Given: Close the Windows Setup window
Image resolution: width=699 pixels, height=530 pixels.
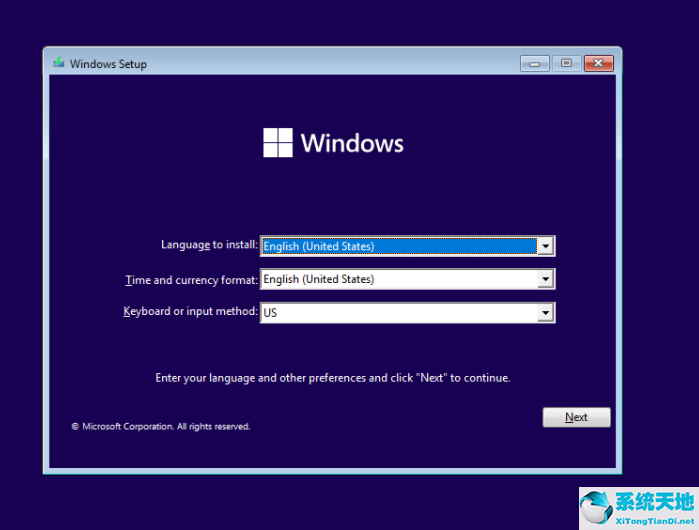Looking at the screenshot, I should click(x=599, y=63).
